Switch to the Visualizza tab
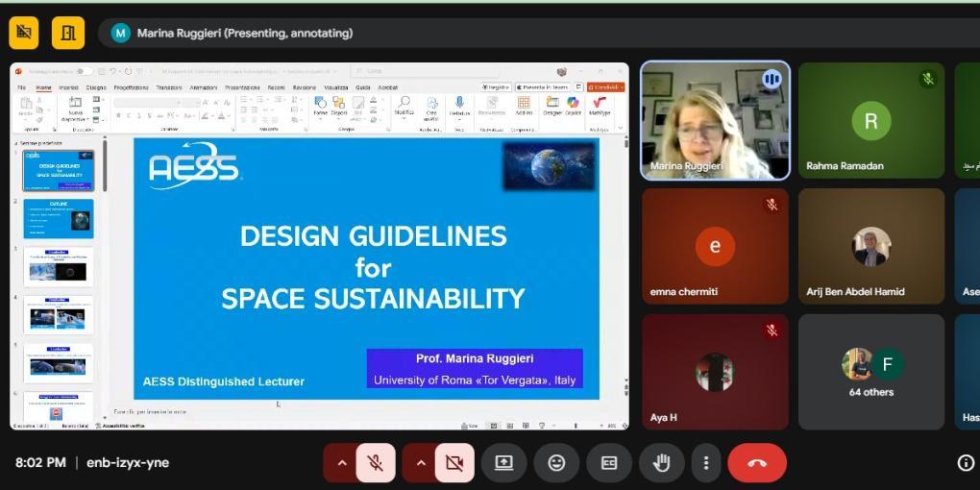980x490 pixels. [336, 87]
